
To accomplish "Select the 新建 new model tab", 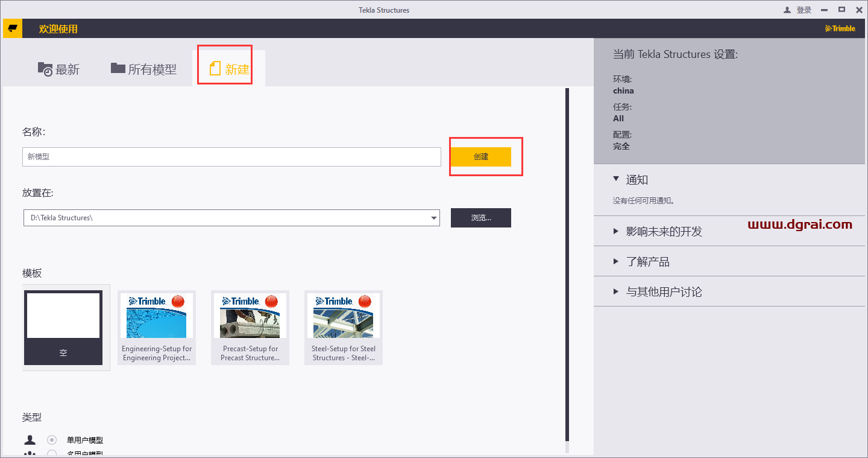I will tap(229, 69).
